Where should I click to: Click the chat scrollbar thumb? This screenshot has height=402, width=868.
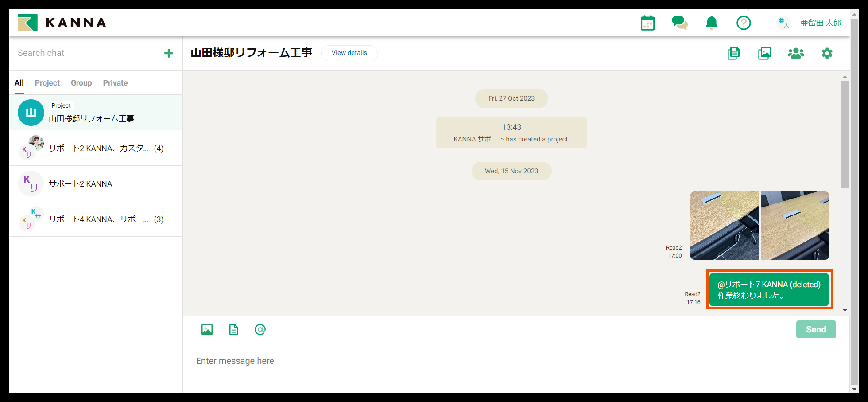pos(845,134)
